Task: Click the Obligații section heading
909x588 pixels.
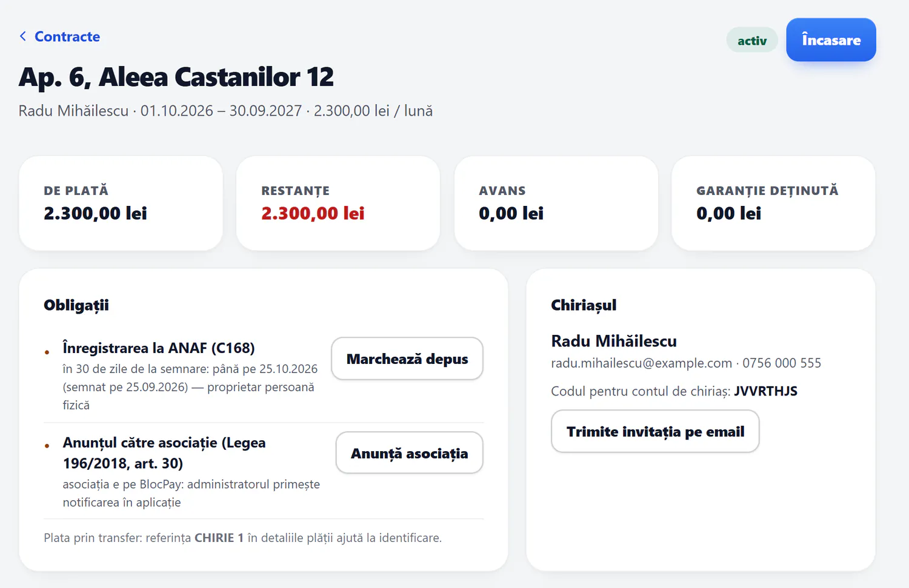Action: 76,305
